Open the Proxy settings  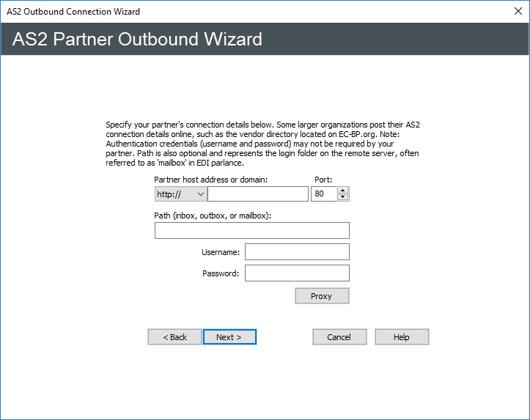point(321,296)
